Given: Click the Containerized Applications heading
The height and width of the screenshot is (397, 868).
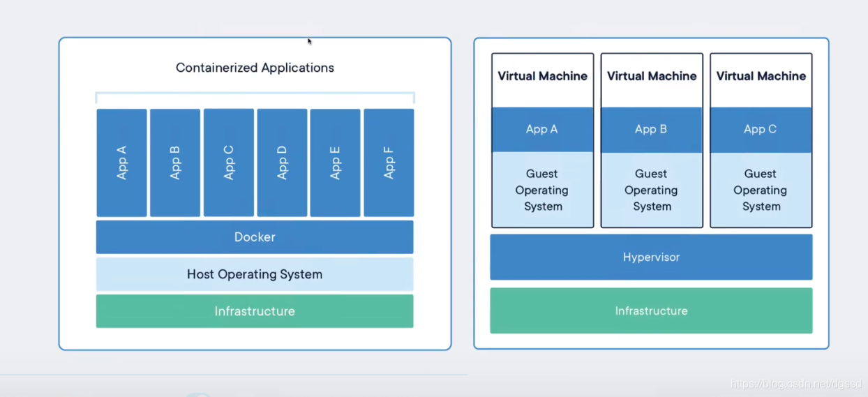Looking at the screenshot, I should [255, 68].
